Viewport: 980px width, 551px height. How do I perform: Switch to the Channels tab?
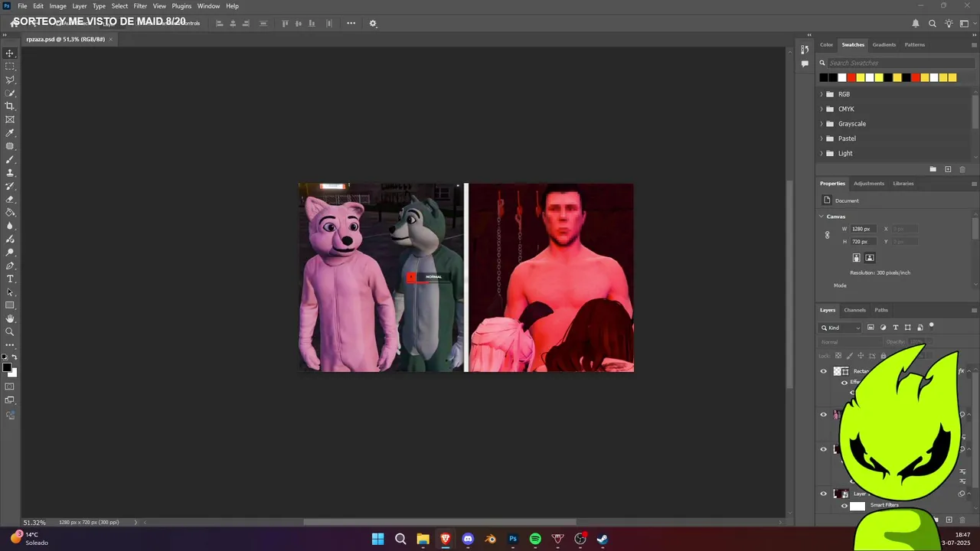coord(854,310)
